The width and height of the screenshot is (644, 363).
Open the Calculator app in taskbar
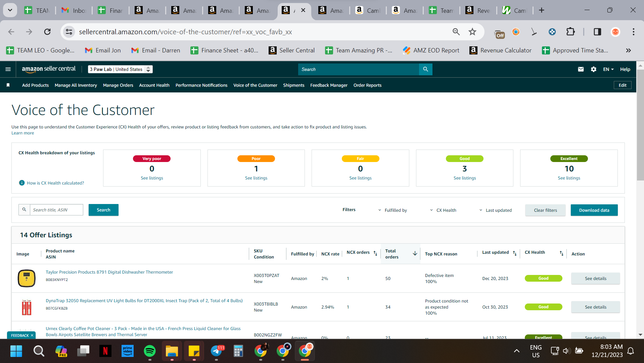click(238, 351)
